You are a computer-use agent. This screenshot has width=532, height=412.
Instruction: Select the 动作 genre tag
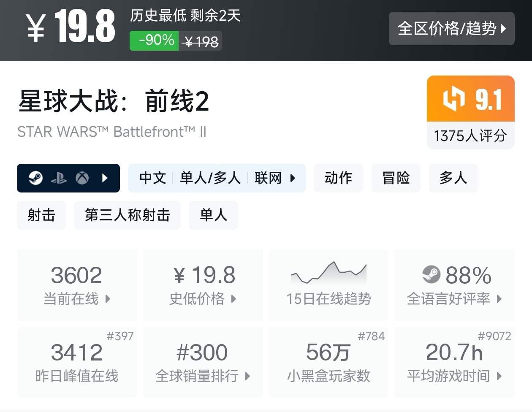(x=338, y=178)
